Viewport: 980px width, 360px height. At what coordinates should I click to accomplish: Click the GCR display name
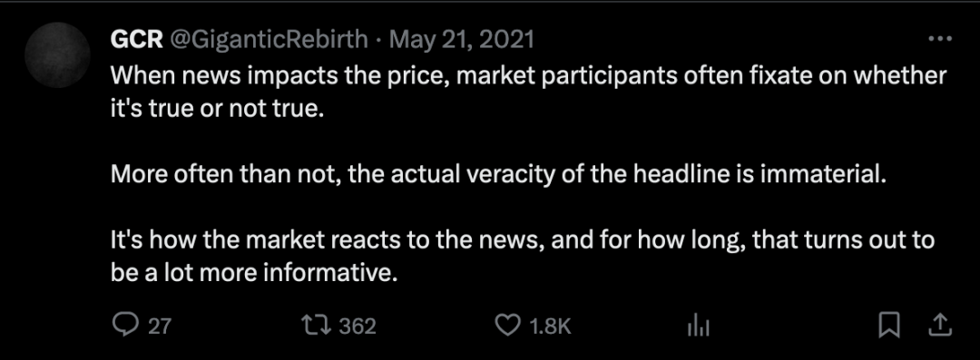137,39
